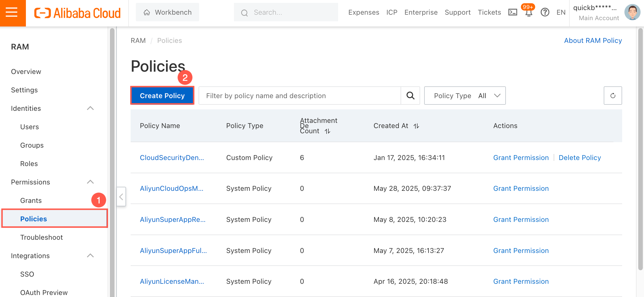The height and width of the screenshot is (297, 644).
Task: View notifications bell with 99+ badge
Action: click(x=529, y=12)
